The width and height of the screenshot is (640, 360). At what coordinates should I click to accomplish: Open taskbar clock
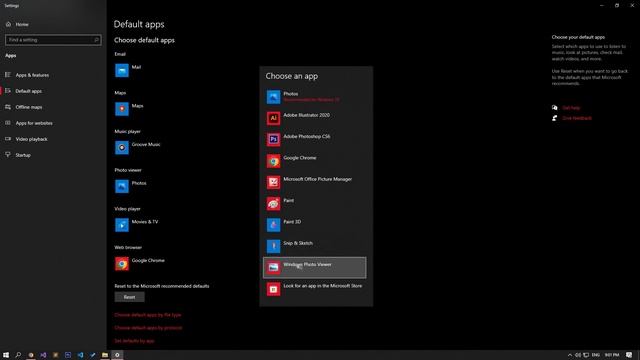611,355
